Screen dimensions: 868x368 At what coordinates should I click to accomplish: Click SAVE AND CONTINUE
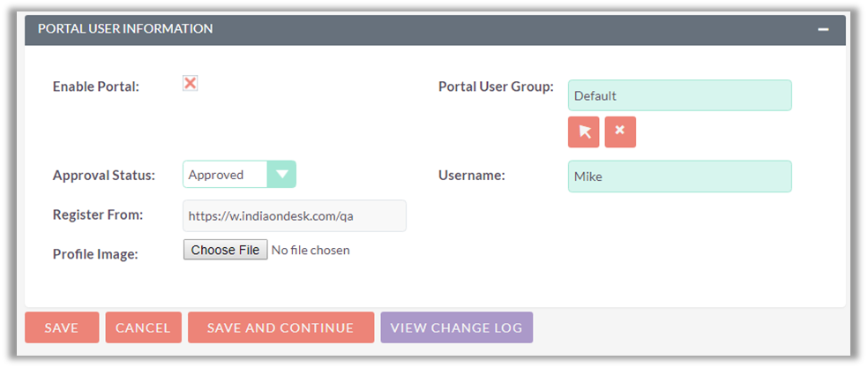coord(281,327)
